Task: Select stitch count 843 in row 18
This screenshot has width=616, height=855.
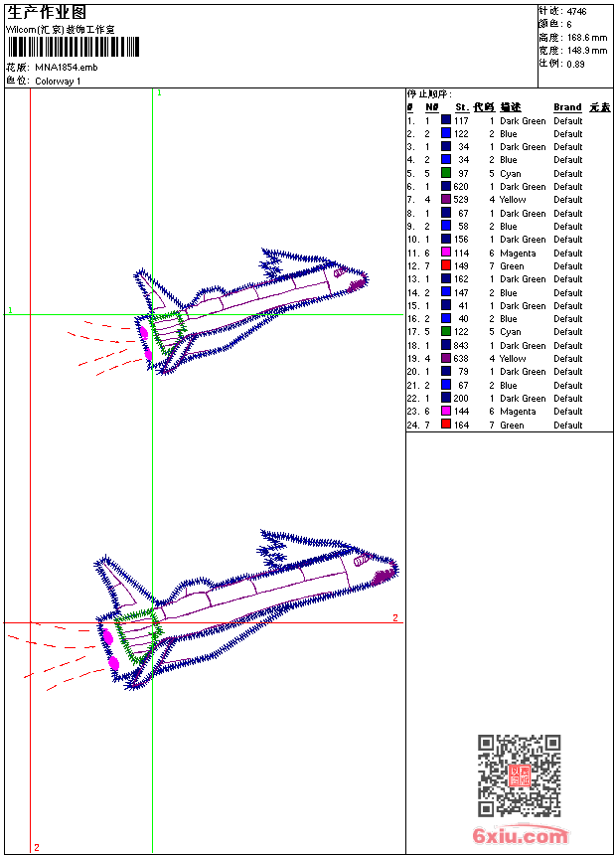Action: pos(461,346)
